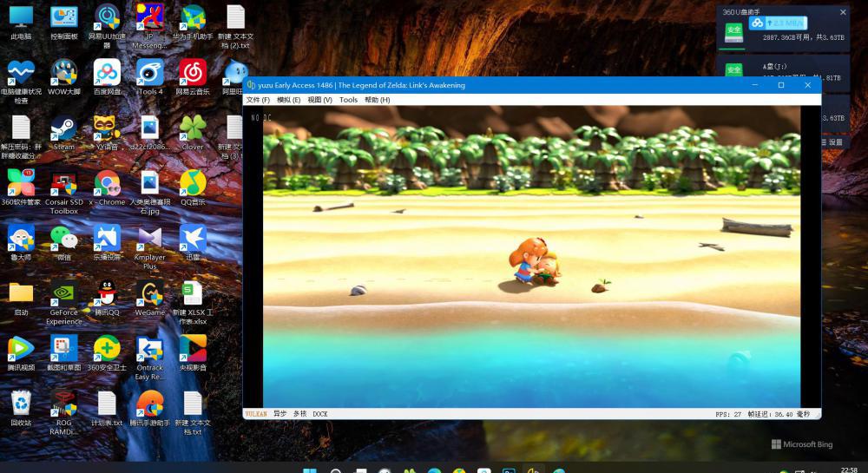Select the 360软件管家 shortcut
Viewport: 868px width, 473px height.
click(21, 187)
